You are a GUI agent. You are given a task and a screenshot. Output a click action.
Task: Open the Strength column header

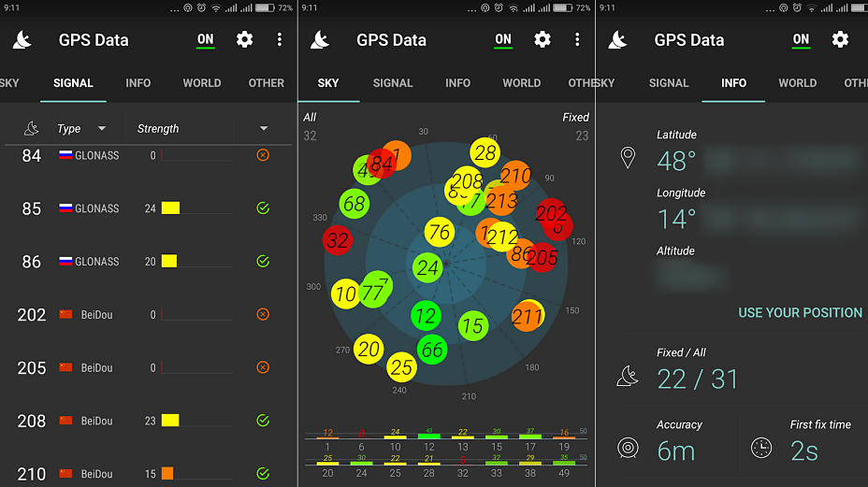[158, 128]
